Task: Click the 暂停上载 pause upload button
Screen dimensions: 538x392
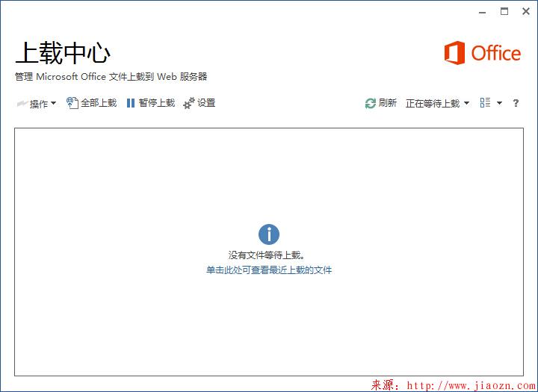Action: 151,103
